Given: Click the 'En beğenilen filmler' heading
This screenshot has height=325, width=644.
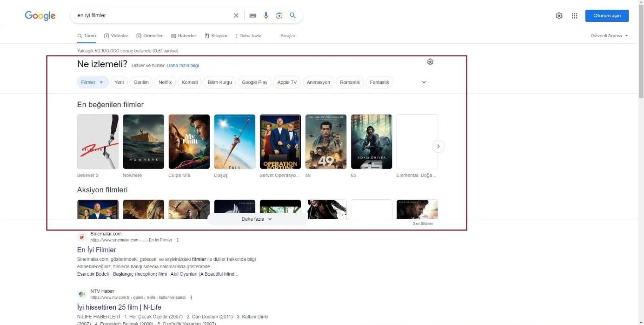Looking at the screenshot, I should pos(110,105).
